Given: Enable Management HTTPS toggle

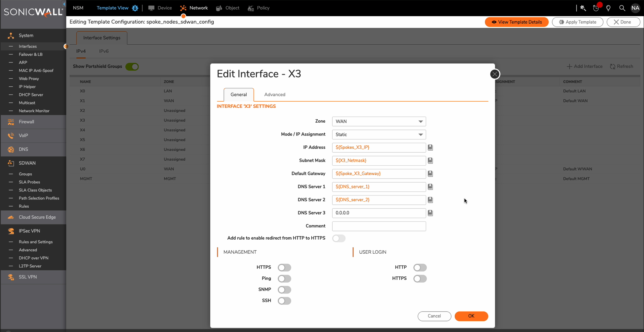Looking at the screenshot, I should tap(284, 268).
